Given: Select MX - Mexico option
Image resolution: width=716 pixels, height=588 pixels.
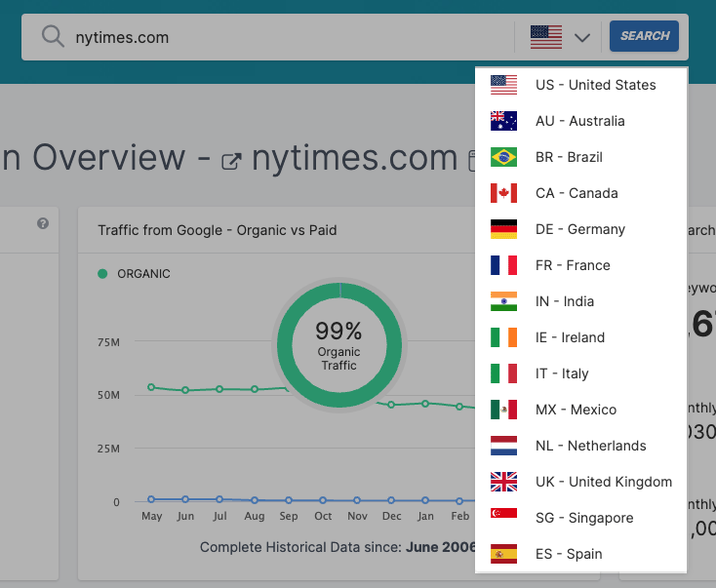Looking at the screenshot, I should tap(580, 410).
